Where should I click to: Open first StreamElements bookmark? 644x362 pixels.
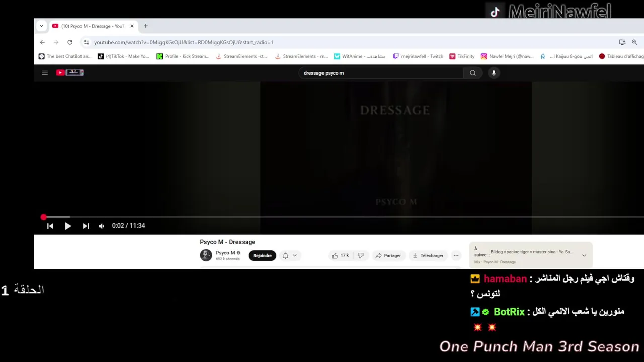[241, 56]
